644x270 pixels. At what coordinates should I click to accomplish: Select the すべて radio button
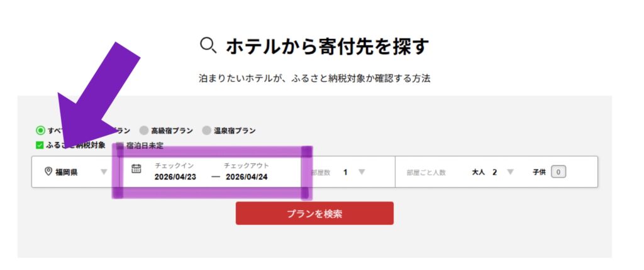(x=40, y=131)
